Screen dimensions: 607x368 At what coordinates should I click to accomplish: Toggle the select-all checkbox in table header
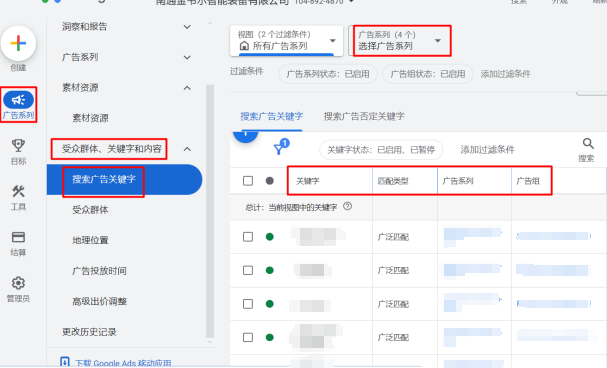tap(248, 181)
